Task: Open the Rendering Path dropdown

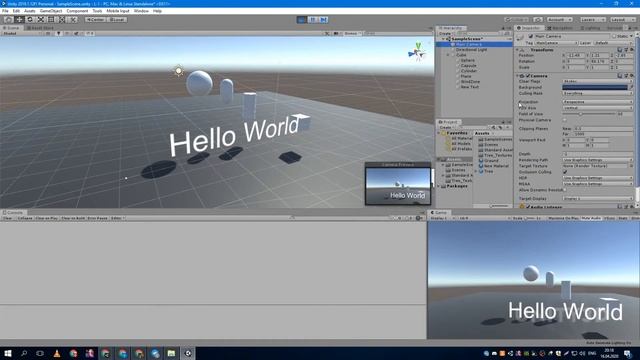Action: click(598, 160)
